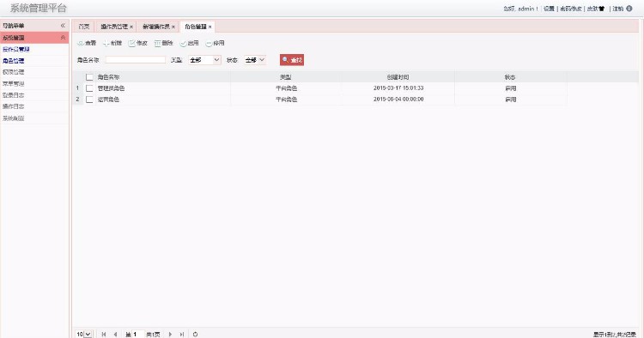This screenshot has height=338, width=644.
Task: Open the page size dropdown showing 10
Action: pyautogui.click(x=84, y=335)
